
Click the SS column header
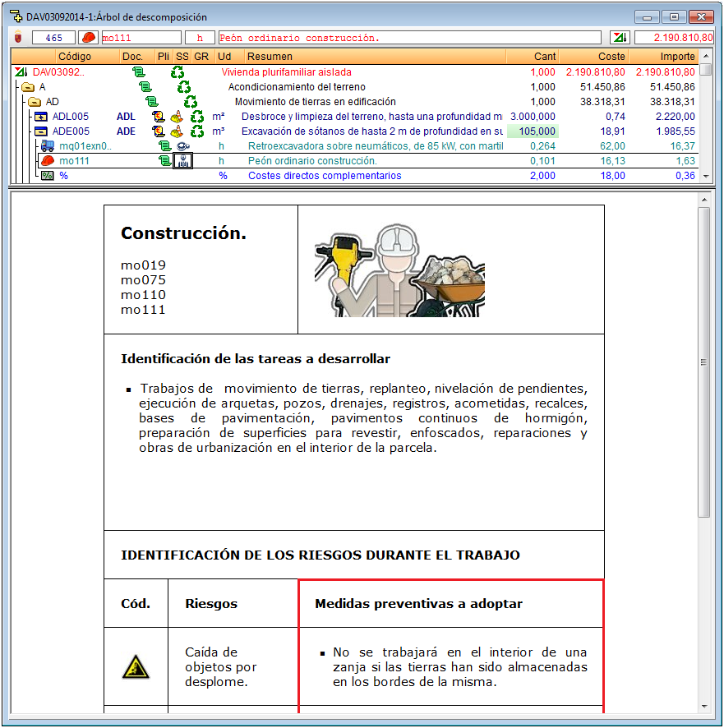(182, 56)
